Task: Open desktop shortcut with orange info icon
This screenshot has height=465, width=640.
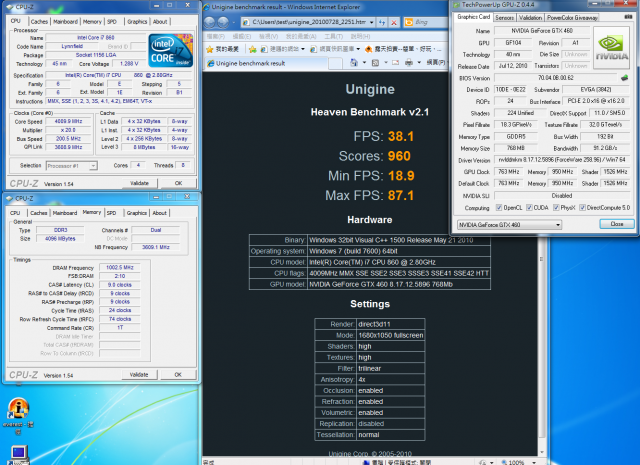Action: 18,409
